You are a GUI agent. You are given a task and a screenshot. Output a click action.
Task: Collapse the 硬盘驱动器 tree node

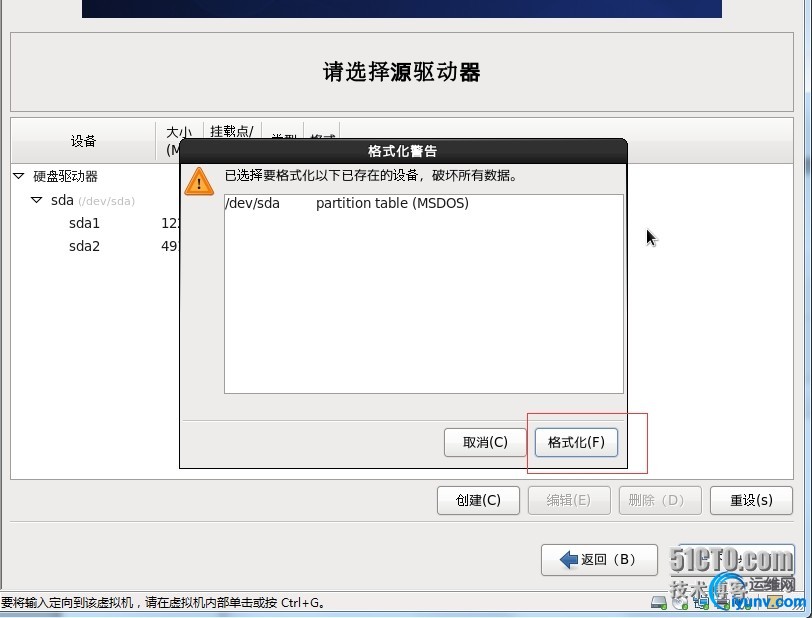pos(19,176)
